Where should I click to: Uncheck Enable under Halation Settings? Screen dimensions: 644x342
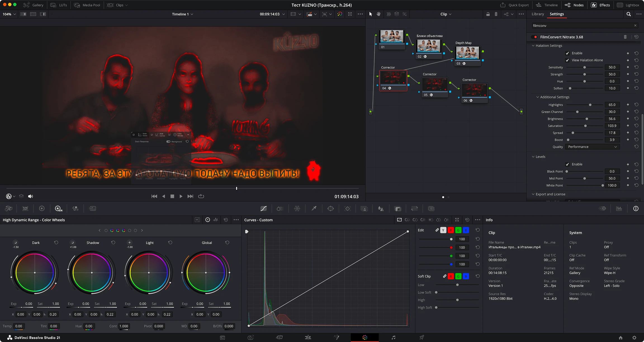tap(567, 53)
